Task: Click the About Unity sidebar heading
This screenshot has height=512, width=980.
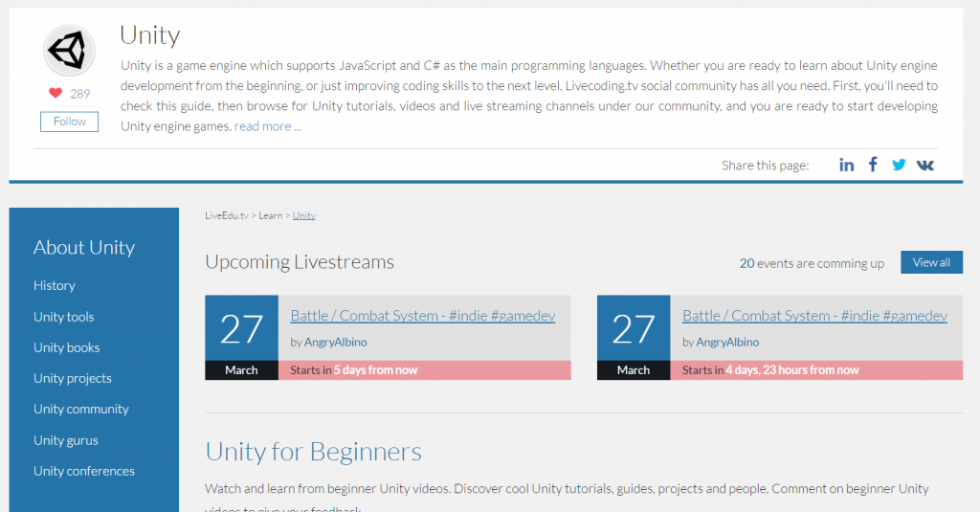Action: click(x=84, y=248)
